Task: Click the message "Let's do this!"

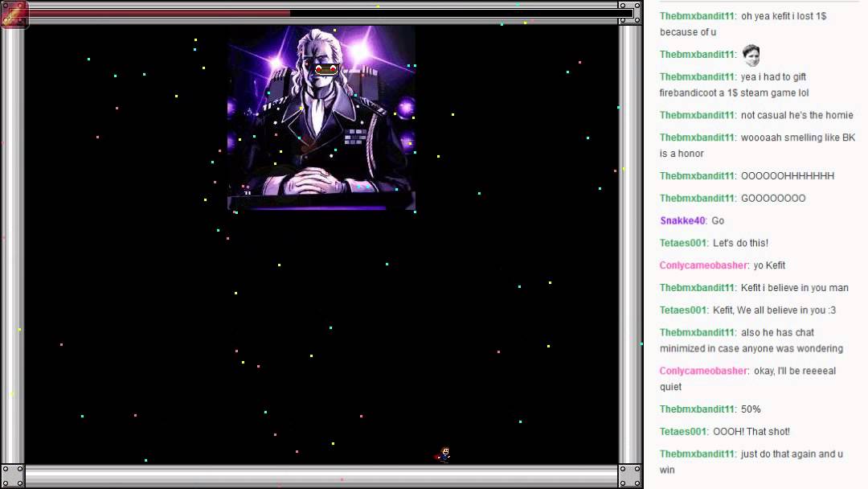Action: [741, 243]
